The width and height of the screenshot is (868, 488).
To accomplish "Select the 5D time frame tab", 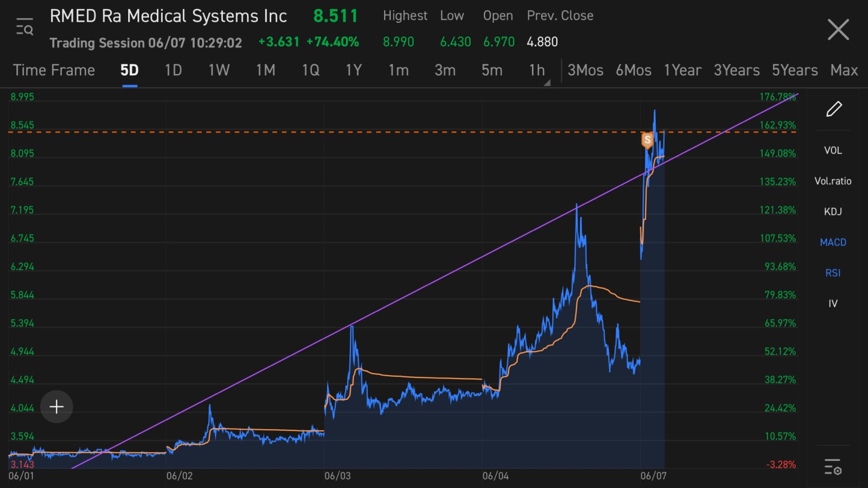I will [x=129, y=70].
